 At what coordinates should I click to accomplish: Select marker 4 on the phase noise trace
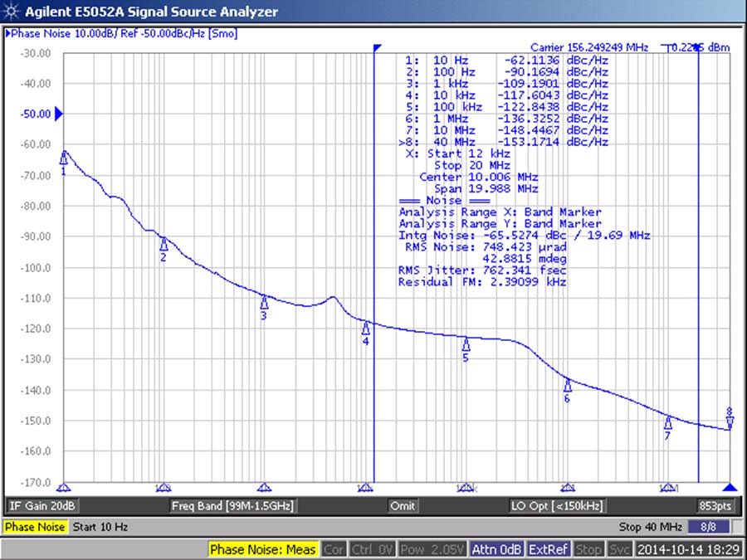[365, 328]
